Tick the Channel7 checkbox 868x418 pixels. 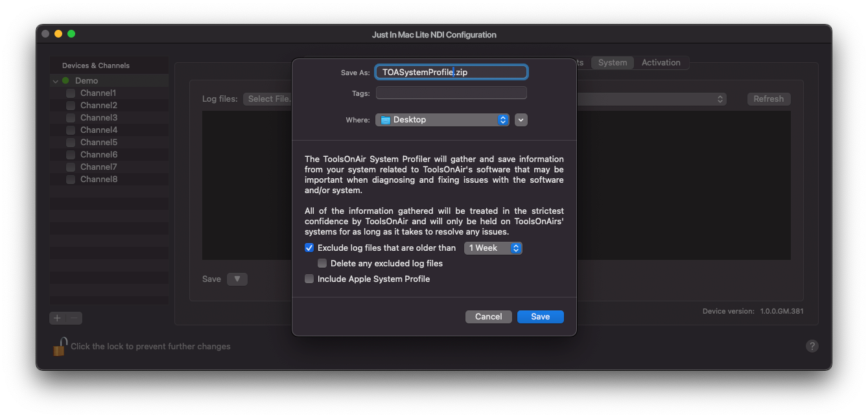(x=71, y=167)
